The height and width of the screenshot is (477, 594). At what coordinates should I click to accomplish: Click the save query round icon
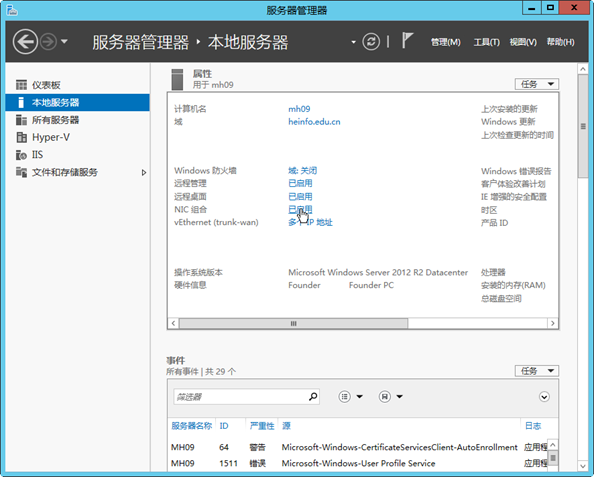coord(385,397)
